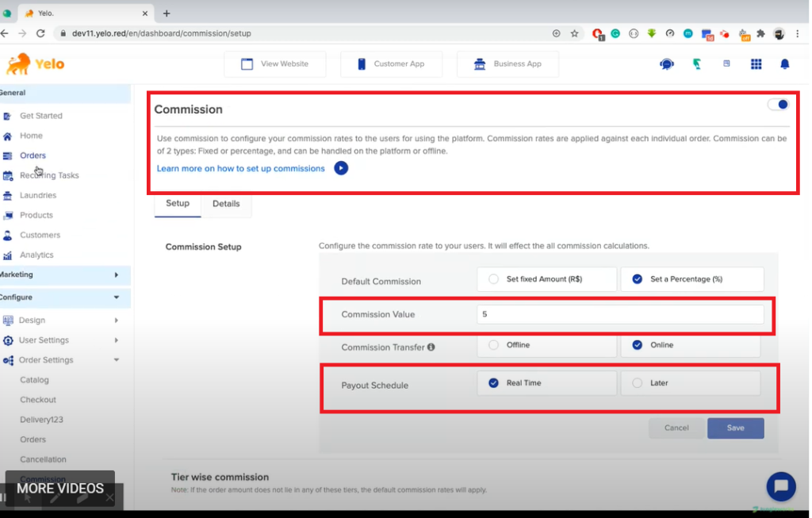Click the Recurring Tasks calendar icon
Viewport: 812px width, 518px height.
[7, 175]
